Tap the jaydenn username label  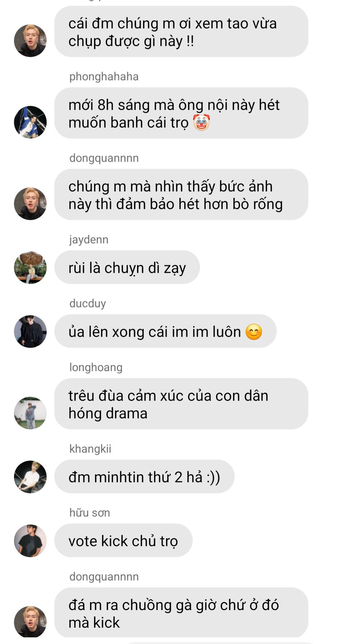point(89,239)
